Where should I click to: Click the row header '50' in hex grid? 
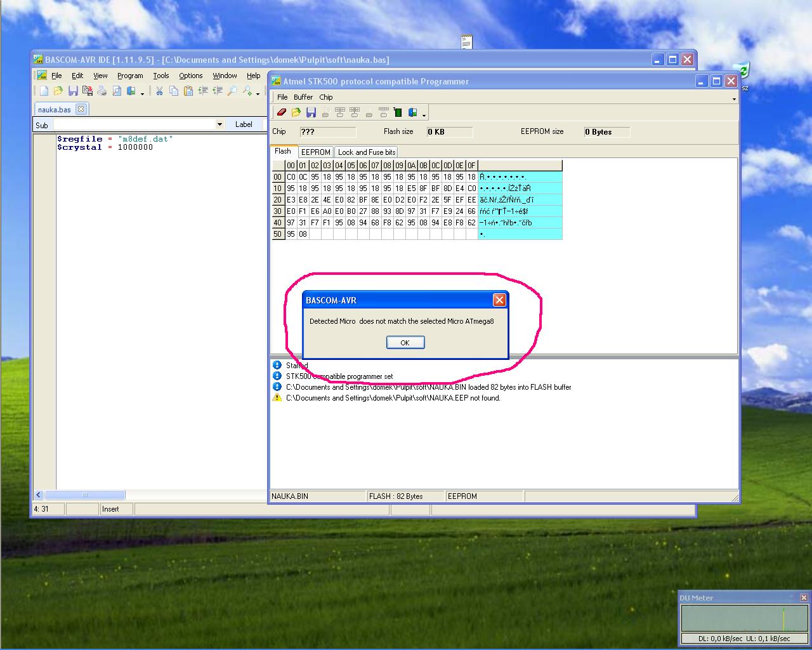[278, 234]
